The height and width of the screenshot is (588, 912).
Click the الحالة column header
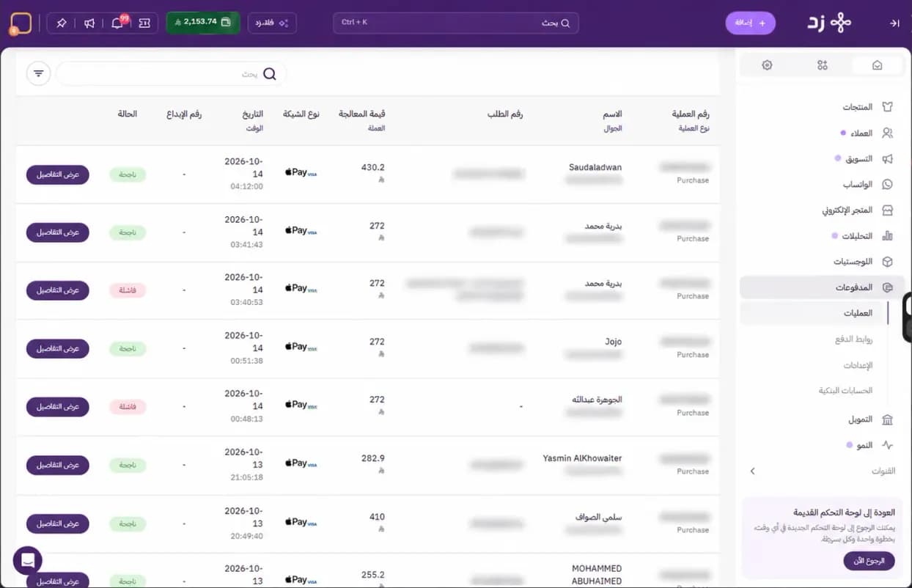coord(127,114)
